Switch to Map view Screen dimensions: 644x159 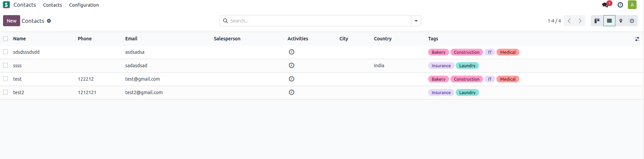621,21
